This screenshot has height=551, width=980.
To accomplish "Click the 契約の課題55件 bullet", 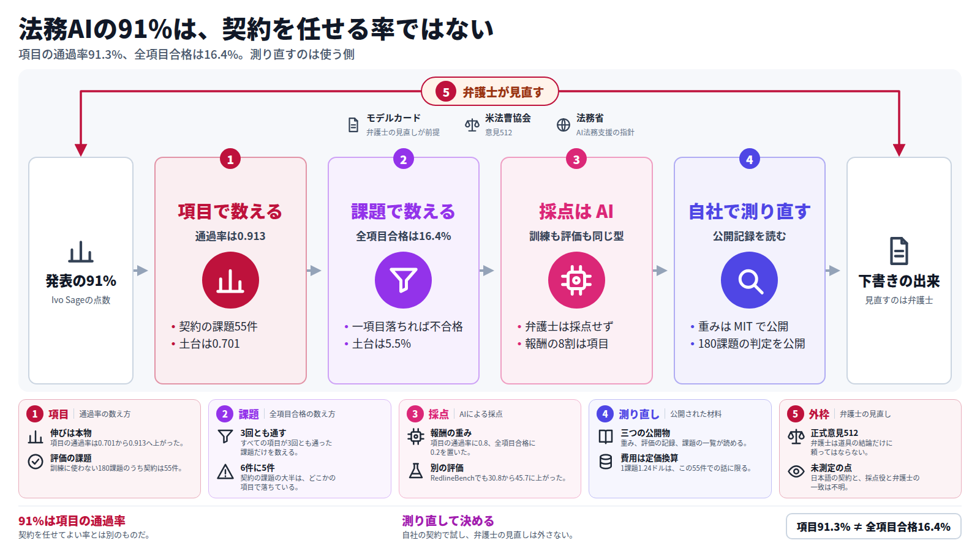I will [x=218, y=326].
